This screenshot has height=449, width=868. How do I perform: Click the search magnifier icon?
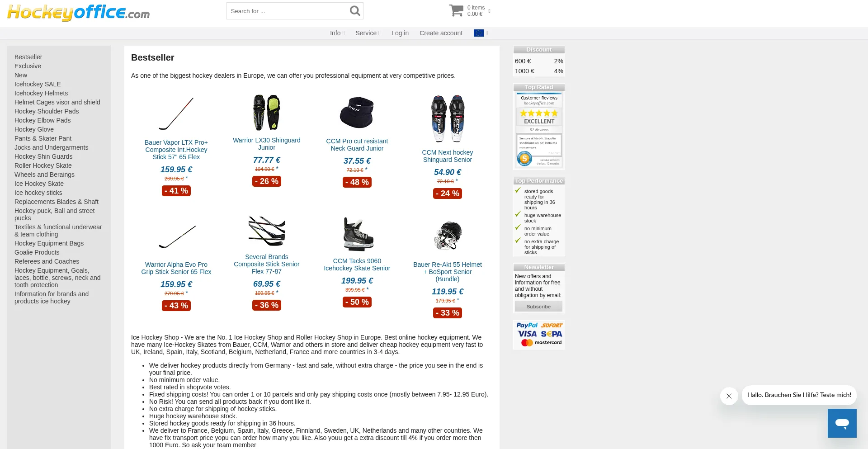click(x=355, y=11)
